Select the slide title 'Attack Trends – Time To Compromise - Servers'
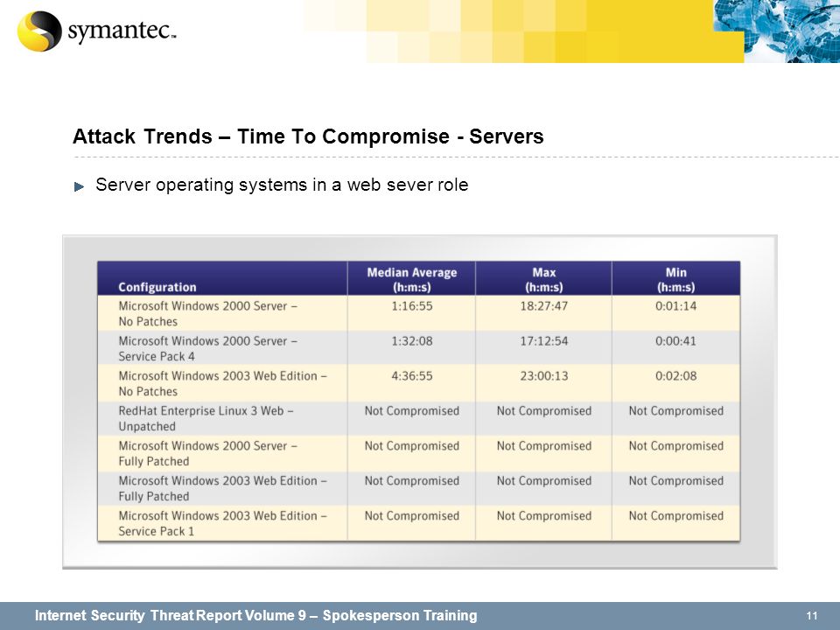 click(308, 136)
